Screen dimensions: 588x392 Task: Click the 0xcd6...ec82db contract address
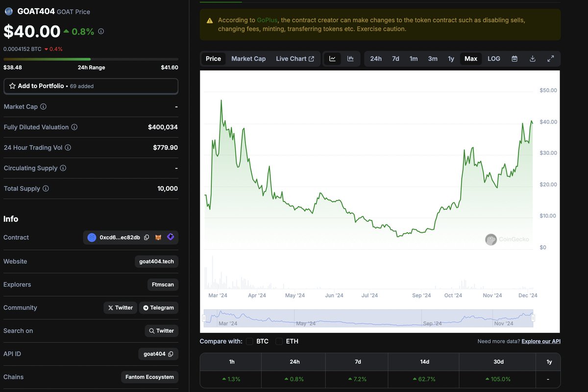[x=120, y=238]
